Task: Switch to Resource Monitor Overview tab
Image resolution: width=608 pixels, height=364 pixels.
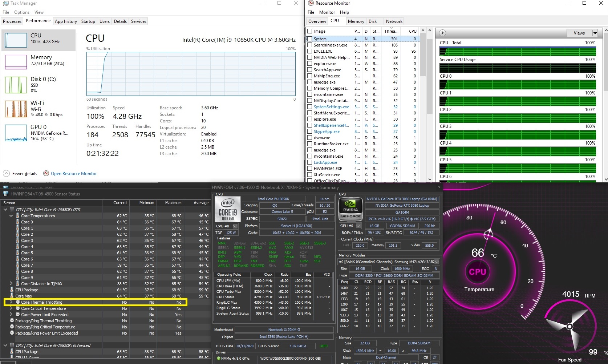Action: (x=317, y=21)
